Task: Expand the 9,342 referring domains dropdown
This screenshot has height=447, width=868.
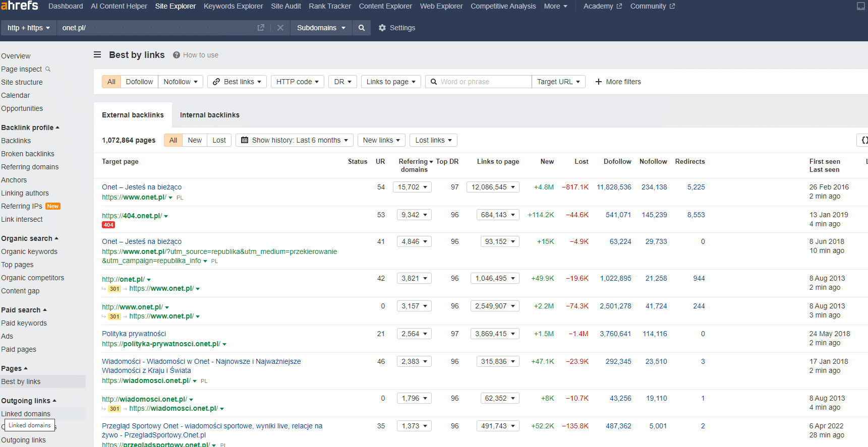Action: tap(414, 215)
